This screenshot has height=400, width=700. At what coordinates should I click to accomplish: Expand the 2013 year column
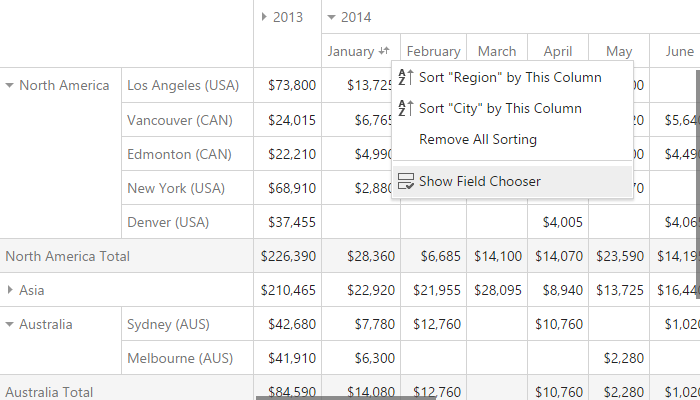click(264, 17)
